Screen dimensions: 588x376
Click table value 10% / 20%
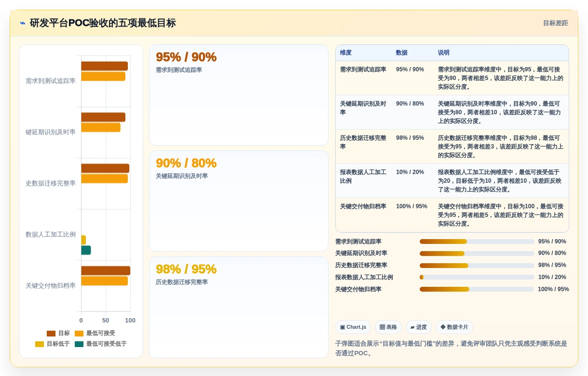410,172
